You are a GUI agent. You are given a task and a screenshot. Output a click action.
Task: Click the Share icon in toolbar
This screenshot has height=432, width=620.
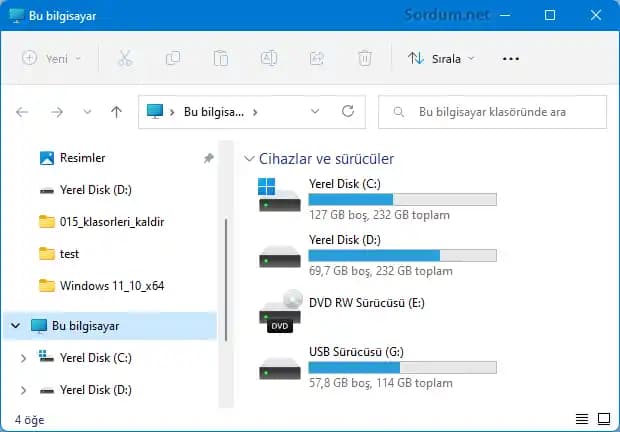[317, 58]
